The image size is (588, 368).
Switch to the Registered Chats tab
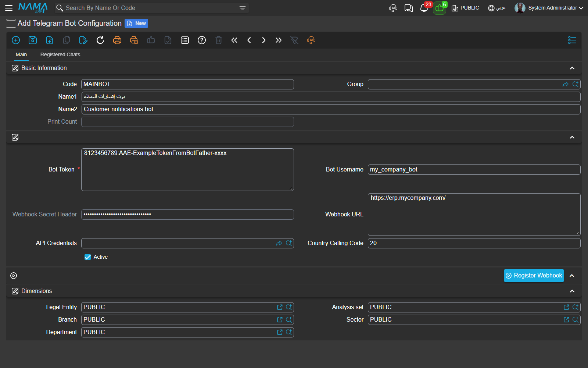60,54
